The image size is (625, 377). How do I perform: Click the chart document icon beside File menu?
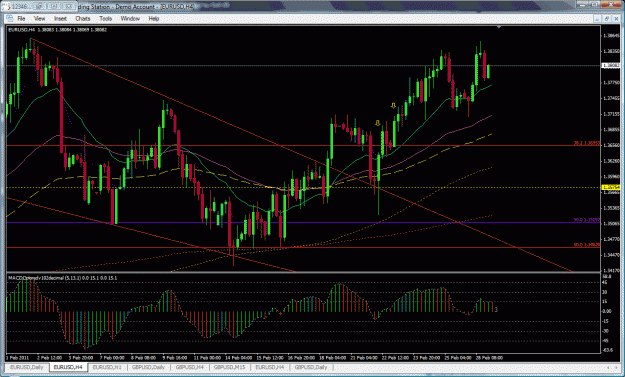(10, 19)
